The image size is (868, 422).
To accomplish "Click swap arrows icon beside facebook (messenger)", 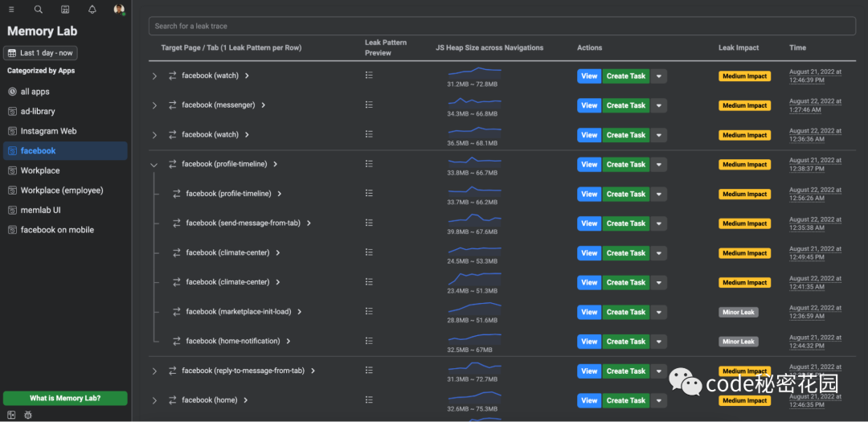I will pyautogui.click(x=172, y=104).
